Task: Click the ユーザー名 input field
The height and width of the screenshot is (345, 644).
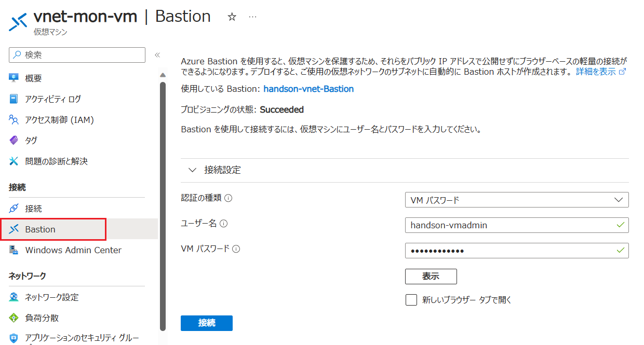Action: click(x=517, y=225)
